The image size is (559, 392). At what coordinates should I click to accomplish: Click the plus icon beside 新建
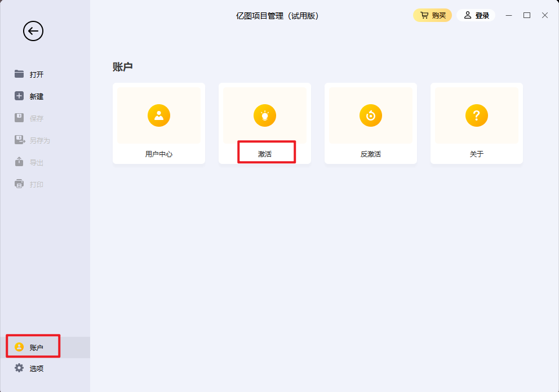pyautogui.click(x=19, y=96)
